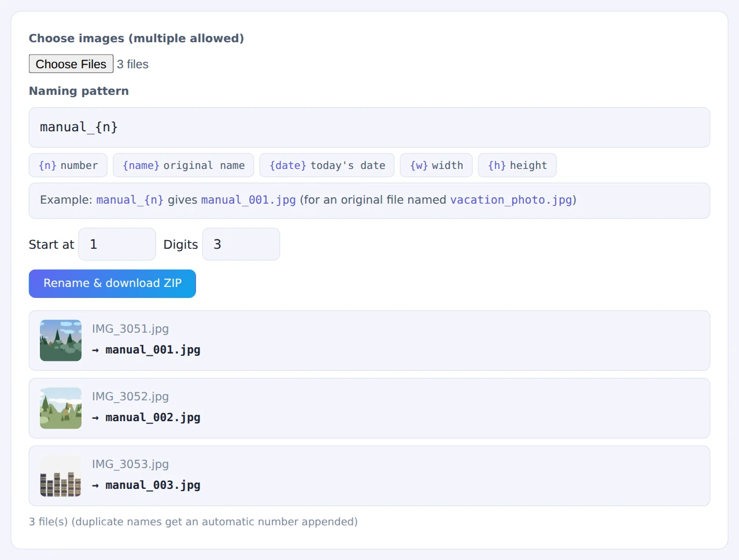Select the IMG_3051.jpg forest thumbnail
739x560 pixels.
pyautogui.click(x=61, y=340)
